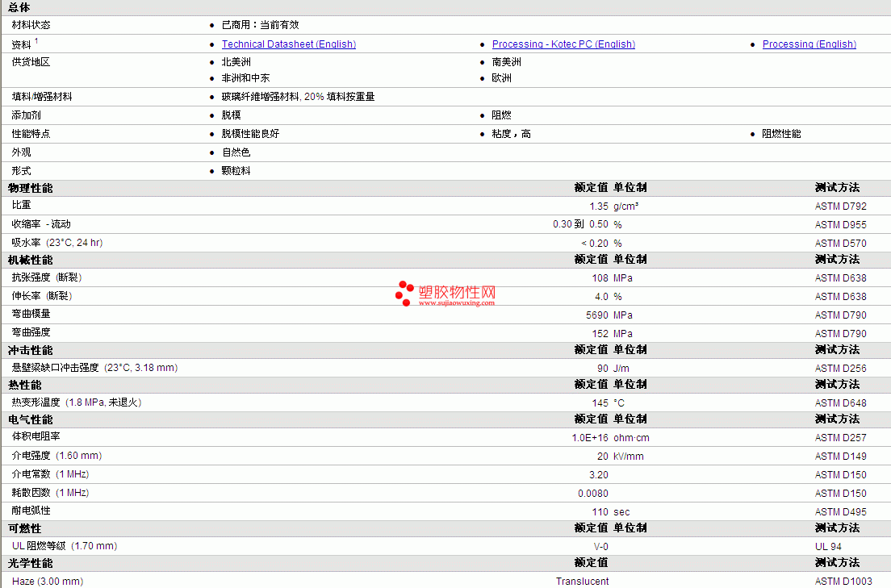Click ASTM D149 test method
Image resolution: width=891 pixels, height=588 pixels.
coord(840,457)
